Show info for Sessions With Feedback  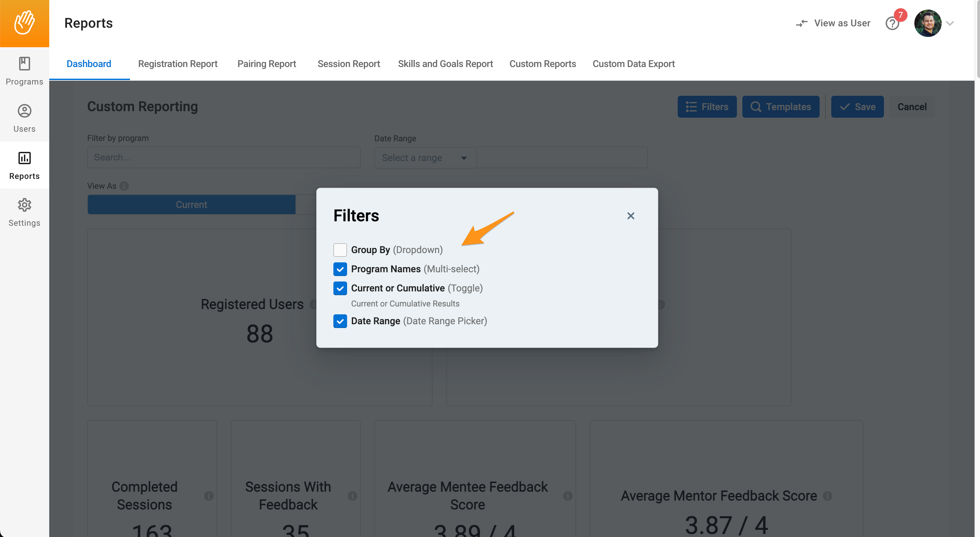coord(352,496)
